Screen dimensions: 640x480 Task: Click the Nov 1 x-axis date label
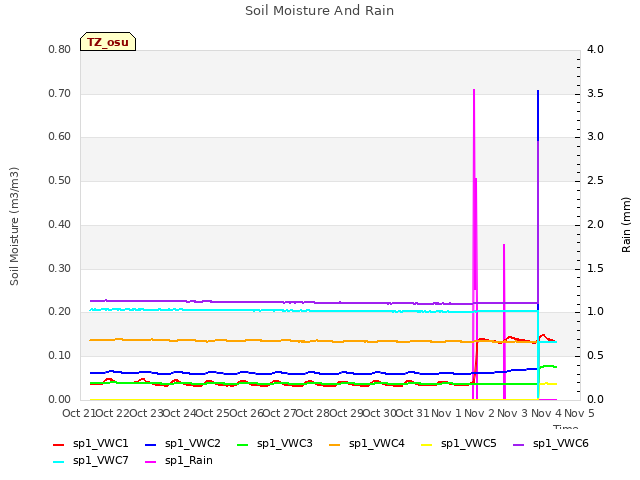(x=446, y=413)
